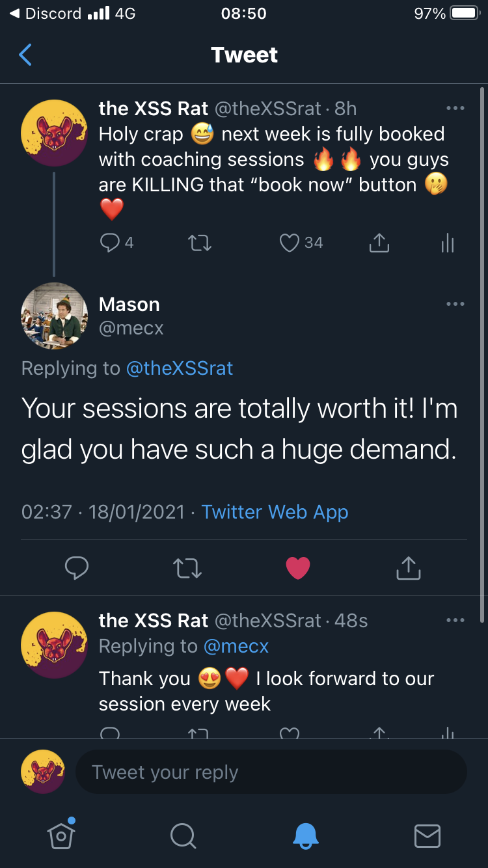Tap the Twitter Web App source link
The height and width of the screenshot is (868, 488).
tap(275, 512)
